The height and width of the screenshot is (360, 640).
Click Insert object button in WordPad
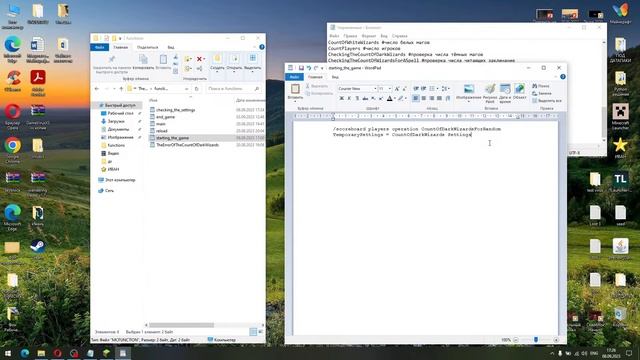pyautogui.click(x=520, y=92)
